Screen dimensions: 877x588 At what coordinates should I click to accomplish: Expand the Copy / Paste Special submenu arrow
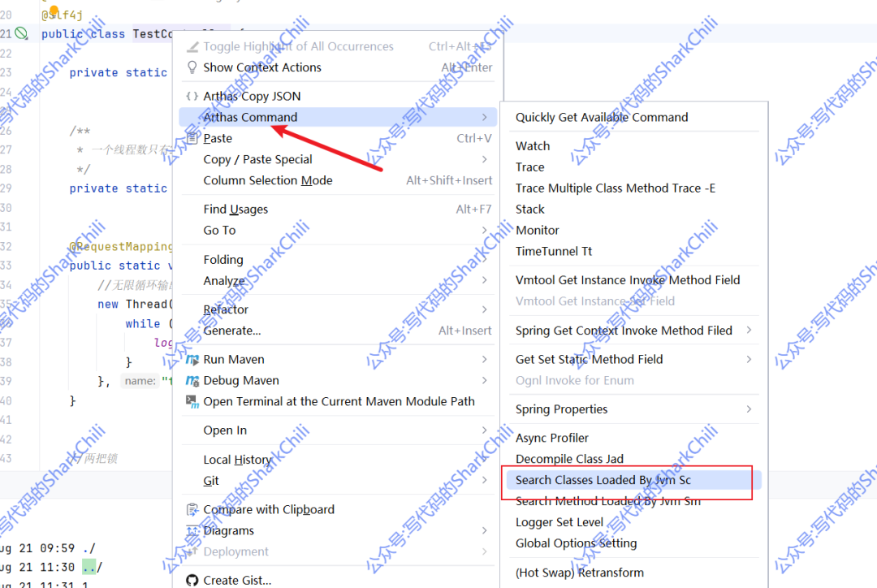(484, 159)
